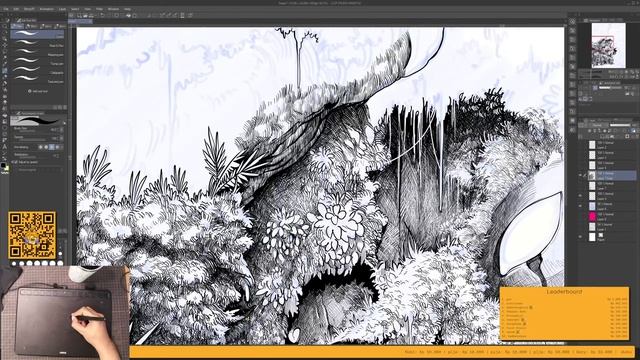This screenshot has width=640, height=360.
Task: Open the File menu
Action: tap(6, 9)
